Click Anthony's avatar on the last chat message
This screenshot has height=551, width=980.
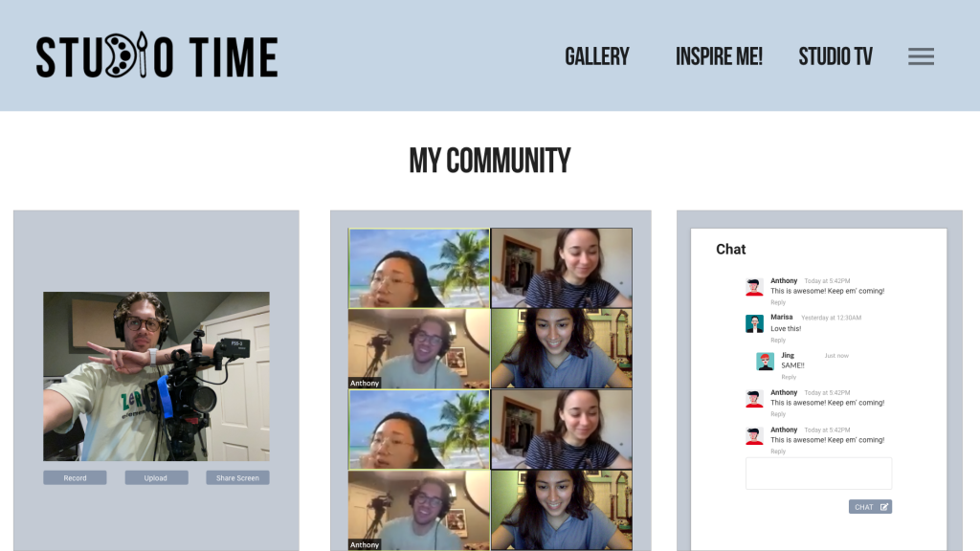754,436
